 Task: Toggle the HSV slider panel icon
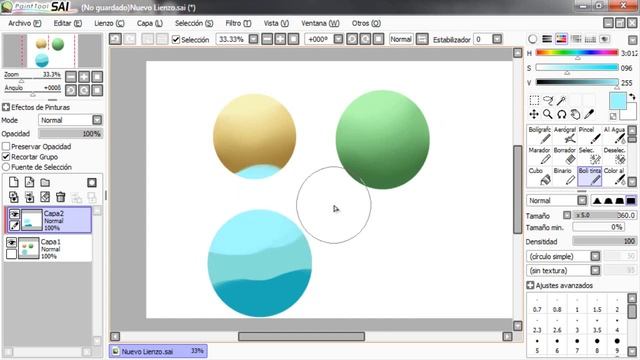(x=561, y=39)
